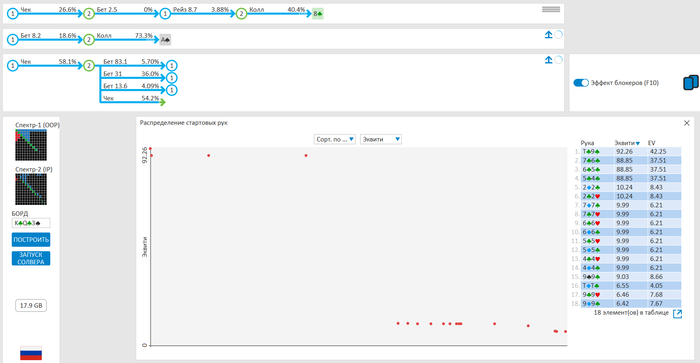Viewport: 700px width, 363px height.
Task: Click the copy cards icon beside blocker effect
Action: [691, 83]
